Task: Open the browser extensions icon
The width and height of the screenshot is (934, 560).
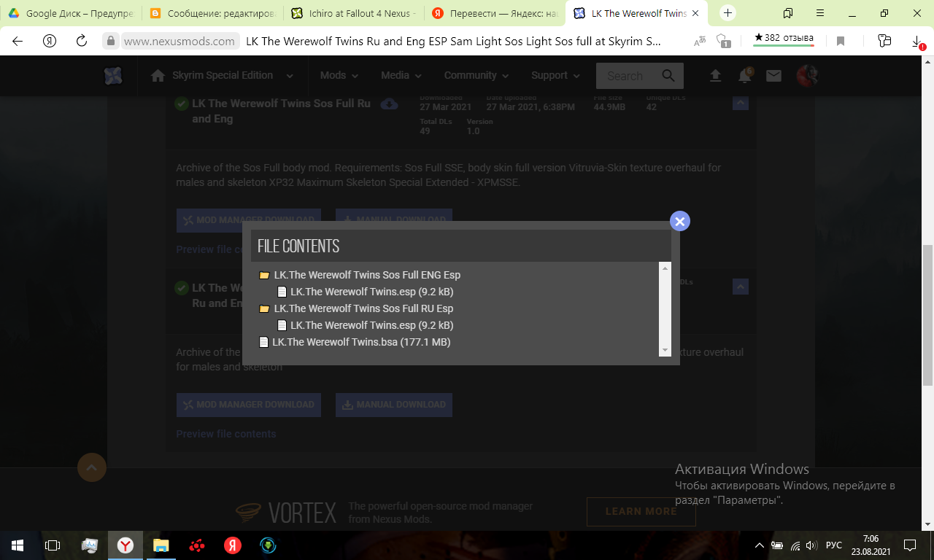Action: [884, 42]
